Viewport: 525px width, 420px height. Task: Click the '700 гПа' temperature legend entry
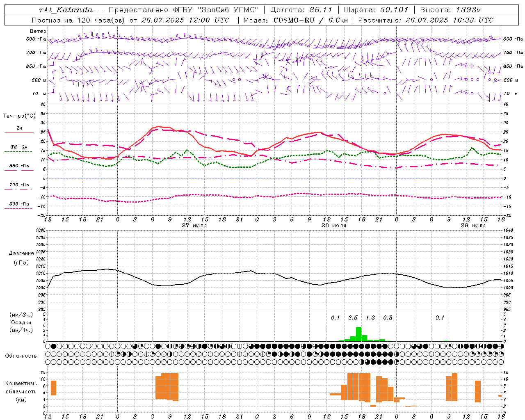[x=19, y=185]
